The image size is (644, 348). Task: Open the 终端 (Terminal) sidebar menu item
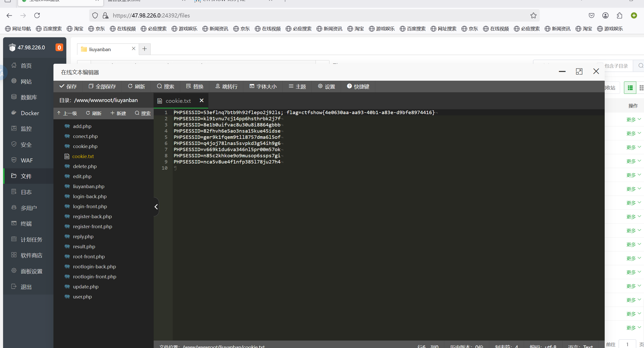pyautogui.click(x=26, y=224)
